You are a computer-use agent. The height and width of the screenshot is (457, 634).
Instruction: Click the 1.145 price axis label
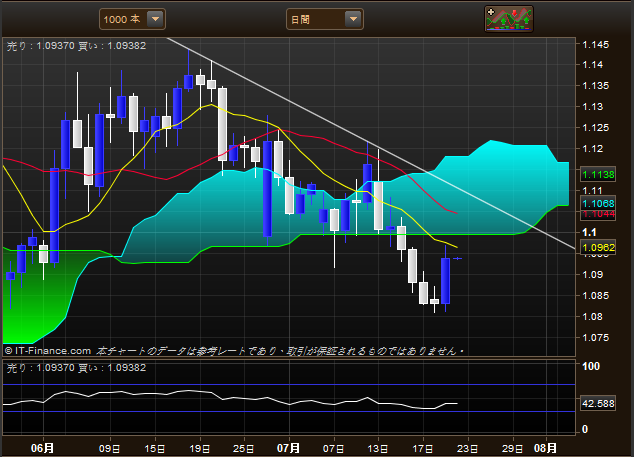(596, 44)
